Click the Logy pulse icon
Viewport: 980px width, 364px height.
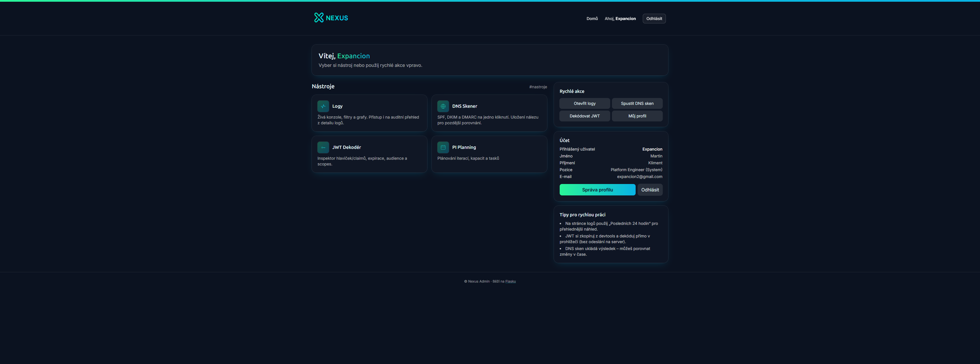[x=323, y=106]
